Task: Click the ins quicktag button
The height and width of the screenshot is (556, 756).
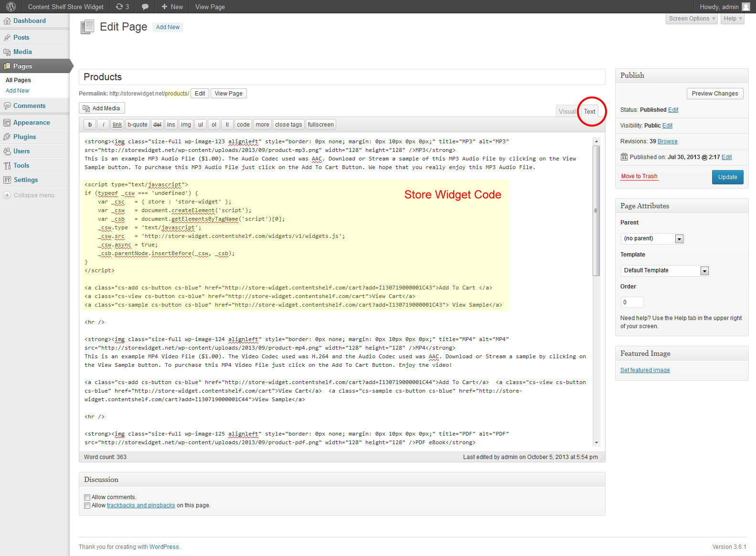Action: pos(171,125)
